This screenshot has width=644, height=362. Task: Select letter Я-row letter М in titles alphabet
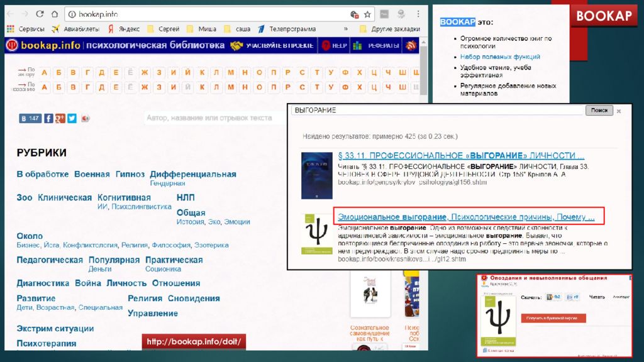230,87
